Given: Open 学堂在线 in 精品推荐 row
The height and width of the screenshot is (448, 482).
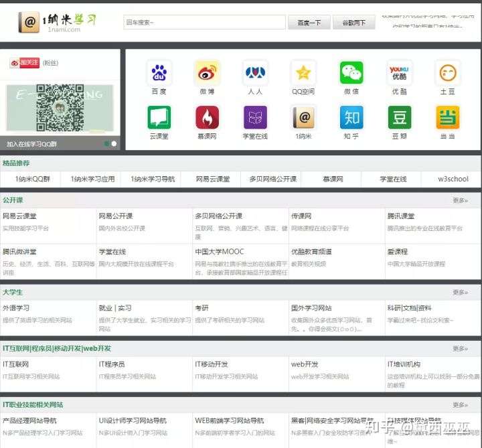Looking at the screenshot, I should point(393,179).
